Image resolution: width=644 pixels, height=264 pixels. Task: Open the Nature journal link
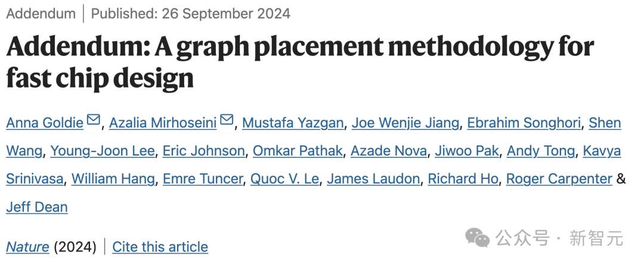(x=27, y=247)
